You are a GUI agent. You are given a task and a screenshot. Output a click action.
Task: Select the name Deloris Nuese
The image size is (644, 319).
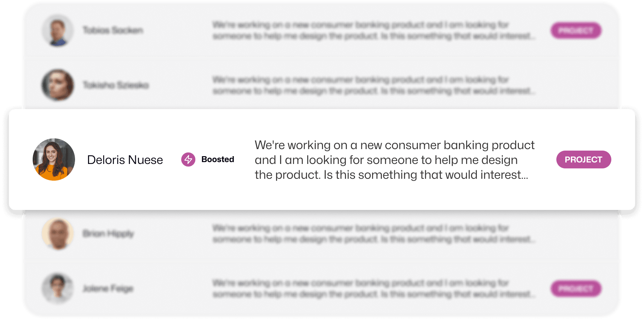click(x=125, y=160)
